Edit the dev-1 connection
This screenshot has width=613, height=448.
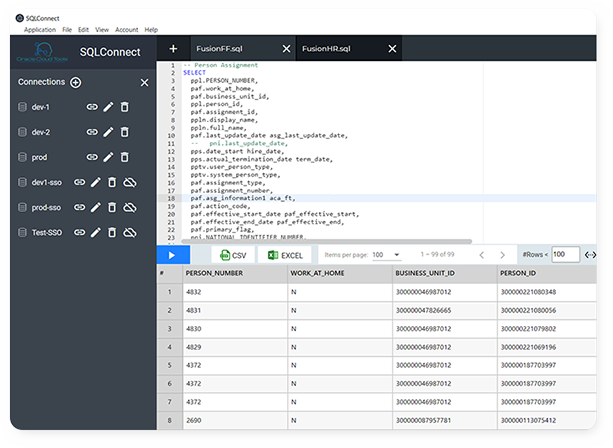(108, 107)
